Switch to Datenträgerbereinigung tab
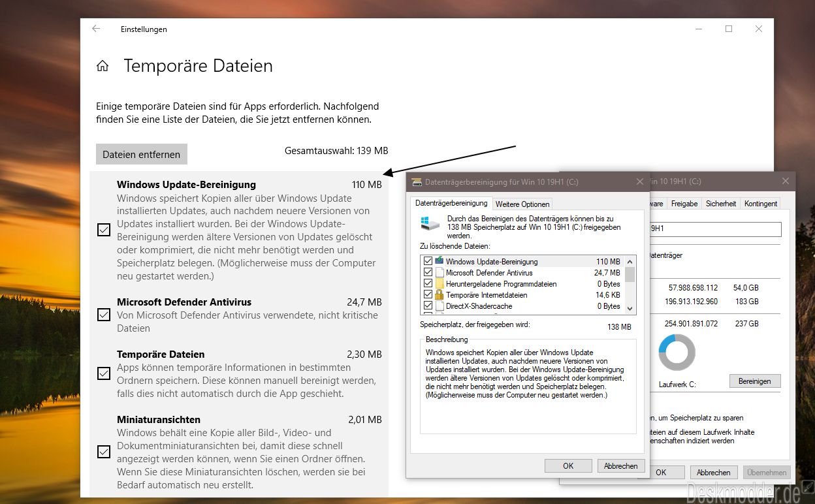This screenshot has height=504, width=815. [x=451, y=203]
